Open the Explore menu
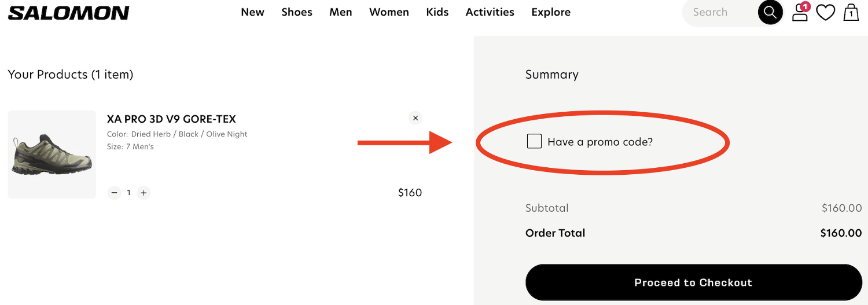This screenshot has height=305, width=868. 551,12
